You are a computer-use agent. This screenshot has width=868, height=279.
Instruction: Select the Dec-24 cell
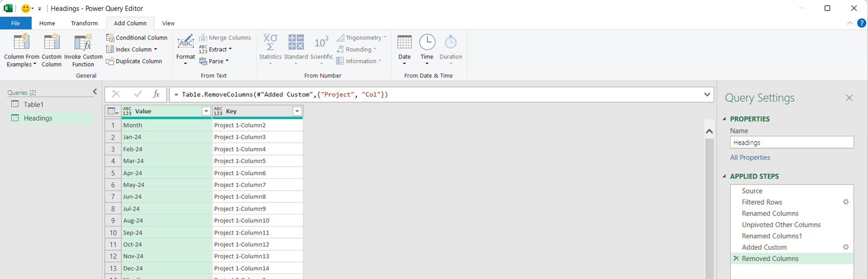[x=167, y=268]
